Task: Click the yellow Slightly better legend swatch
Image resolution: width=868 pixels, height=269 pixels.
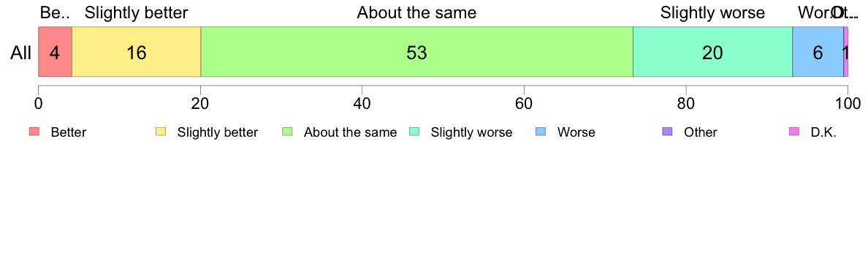Action: [161, 132]
